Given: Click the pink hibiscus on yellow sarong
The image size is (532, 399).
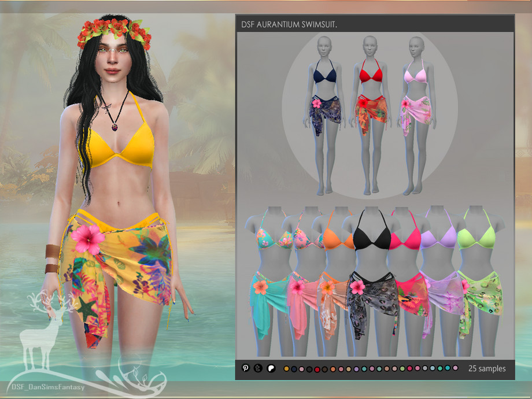Looking at the screenshot, I should (x=87, y=238).
